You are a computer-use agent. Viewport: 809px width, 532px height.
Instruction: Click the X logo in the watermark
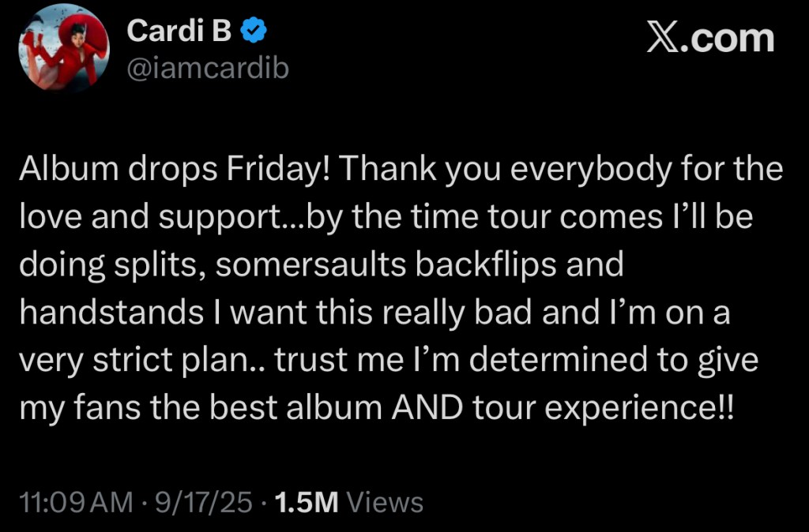(x=663, y=38)
